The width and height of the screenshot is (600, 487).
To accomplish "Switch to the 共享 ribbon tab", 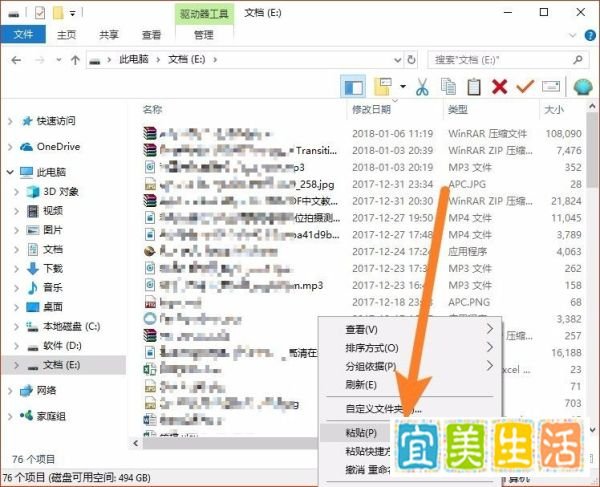I will tap(109, 35).
